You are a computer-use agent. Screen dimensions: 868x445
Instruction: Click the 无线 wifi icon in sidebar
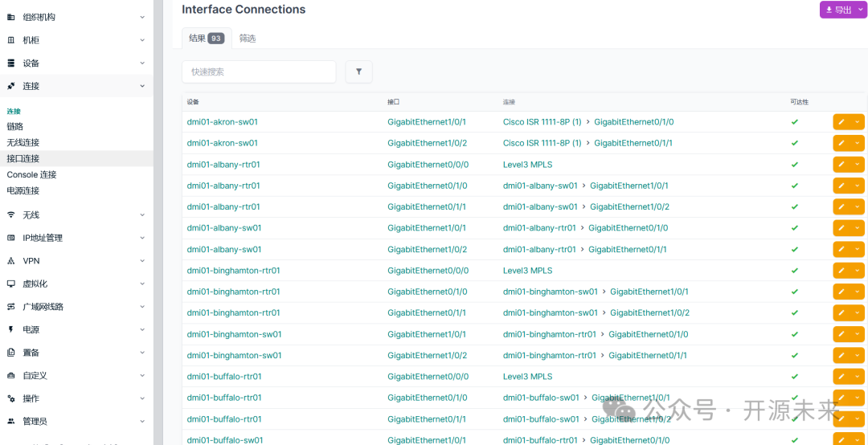click(10, 214)
